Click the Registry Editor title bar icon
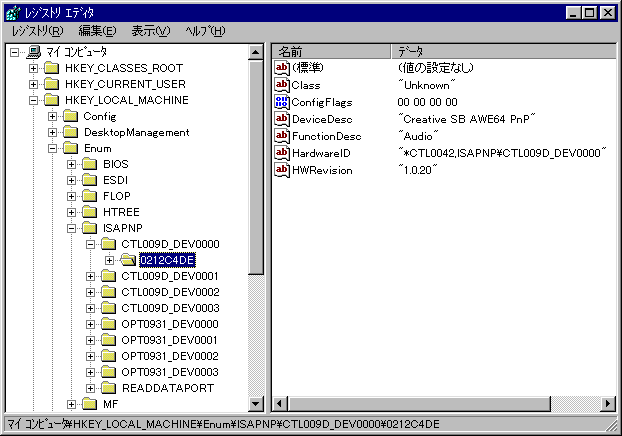Screen dimensions: 622x436 click(x=13, y=13)
